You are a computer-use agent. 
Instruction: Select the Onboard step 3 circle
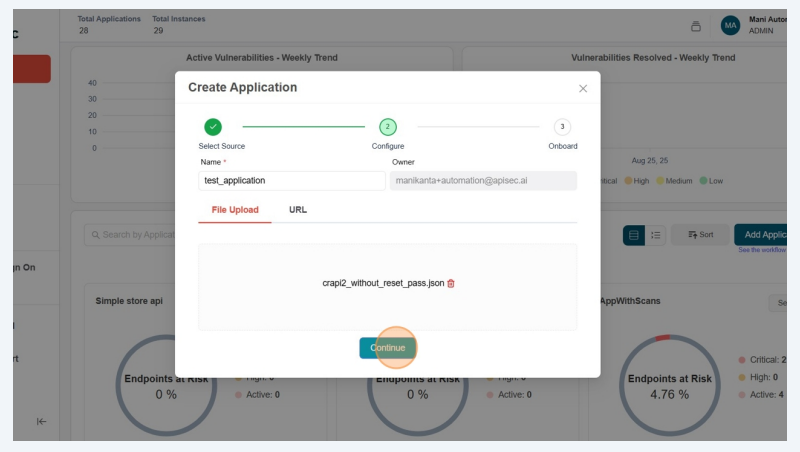click(x=562, y=127)
